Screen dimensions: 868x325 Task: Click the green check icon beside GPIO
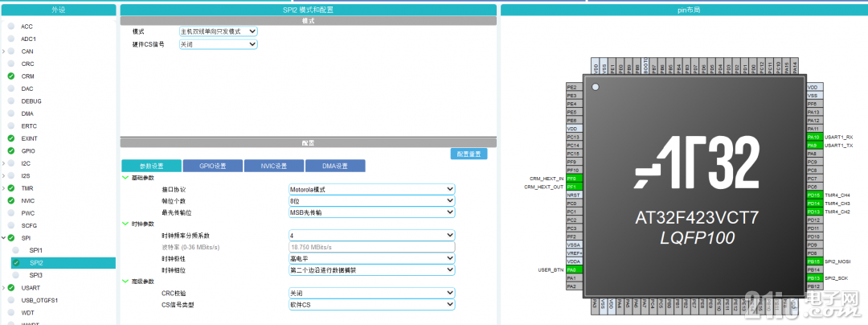click(x=11, y=150)
